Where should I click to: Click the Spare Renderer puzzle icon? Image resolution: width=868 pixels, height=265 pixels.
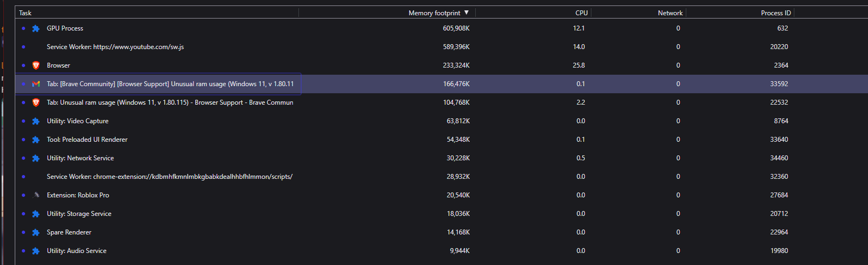(36, 232)
